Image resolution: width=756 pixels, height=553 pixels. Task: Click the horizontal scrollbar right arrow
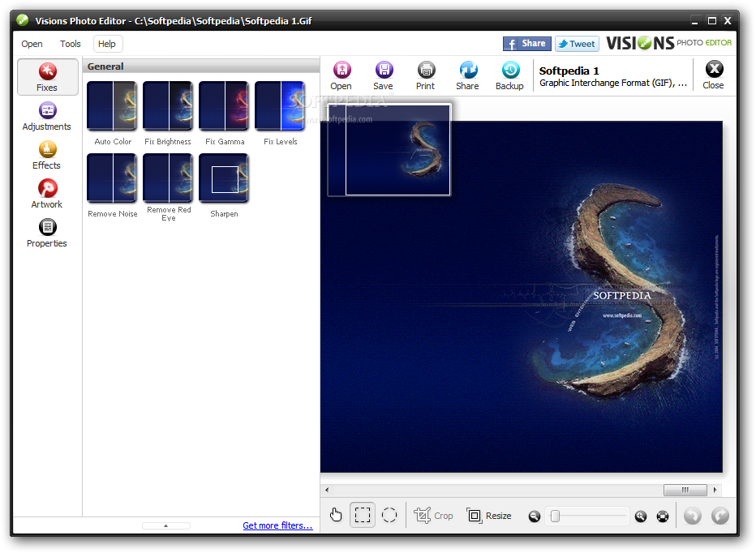point(715,490)
